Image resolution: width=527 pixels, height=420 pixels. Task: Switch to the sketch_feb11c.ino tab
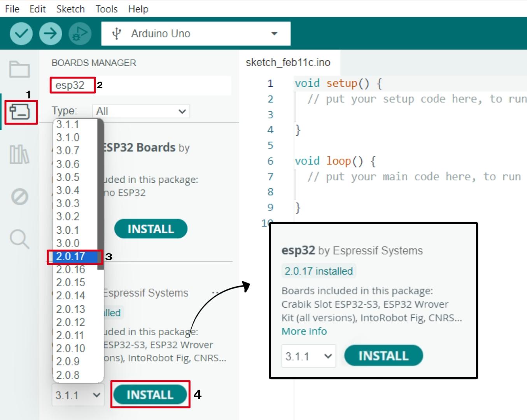click(288, 62)
